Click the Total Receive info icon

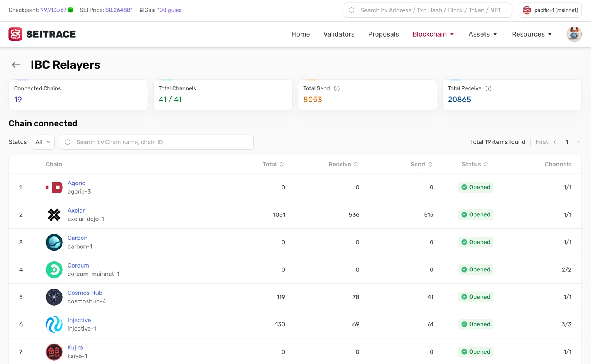coord(488,88)
